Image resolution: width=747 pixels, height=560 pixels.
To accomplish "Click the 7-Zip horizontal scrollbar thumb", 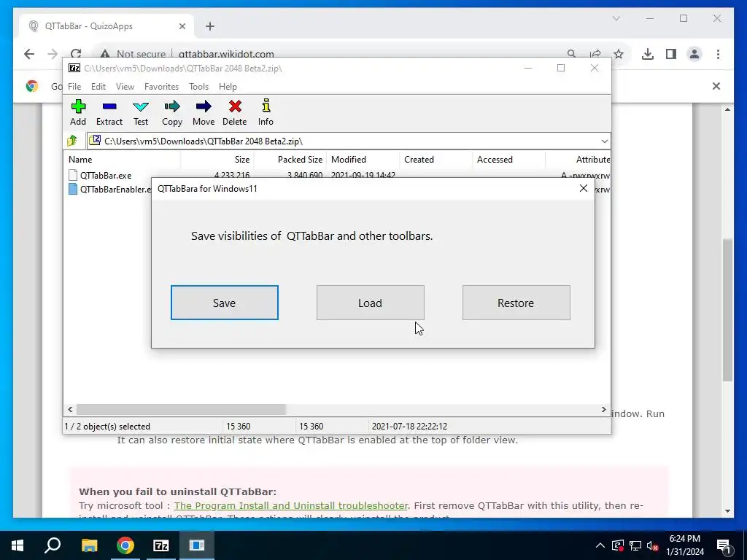I will coord(181,410).
